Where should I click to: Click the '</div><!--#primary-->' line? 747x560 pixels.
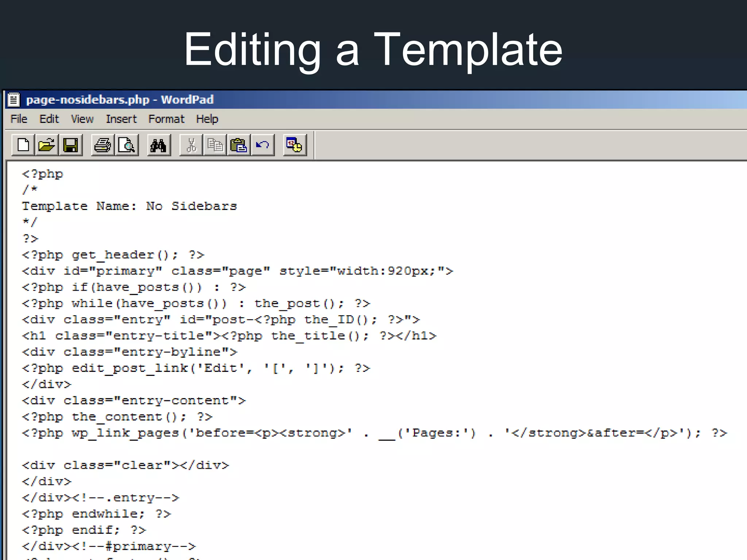[109, 547]
